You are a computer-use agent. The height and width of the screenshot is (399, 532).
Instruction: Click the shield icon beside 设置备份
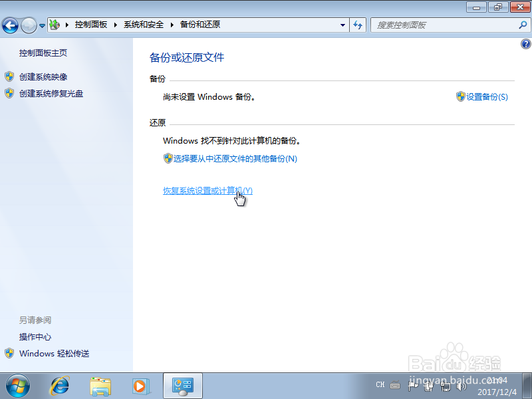coord(460,96)
